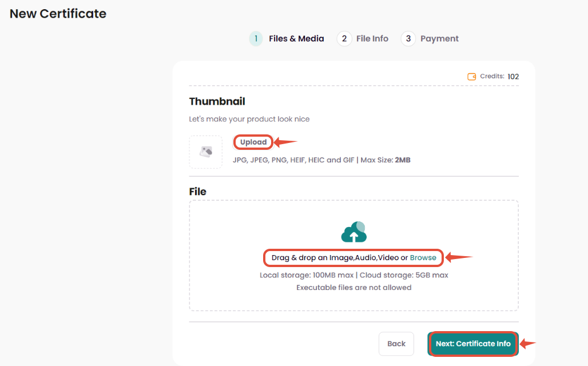Screen dimensions: 588x366
Task: Click "Executable files are not allowed" notice
Action: [353, 288]
